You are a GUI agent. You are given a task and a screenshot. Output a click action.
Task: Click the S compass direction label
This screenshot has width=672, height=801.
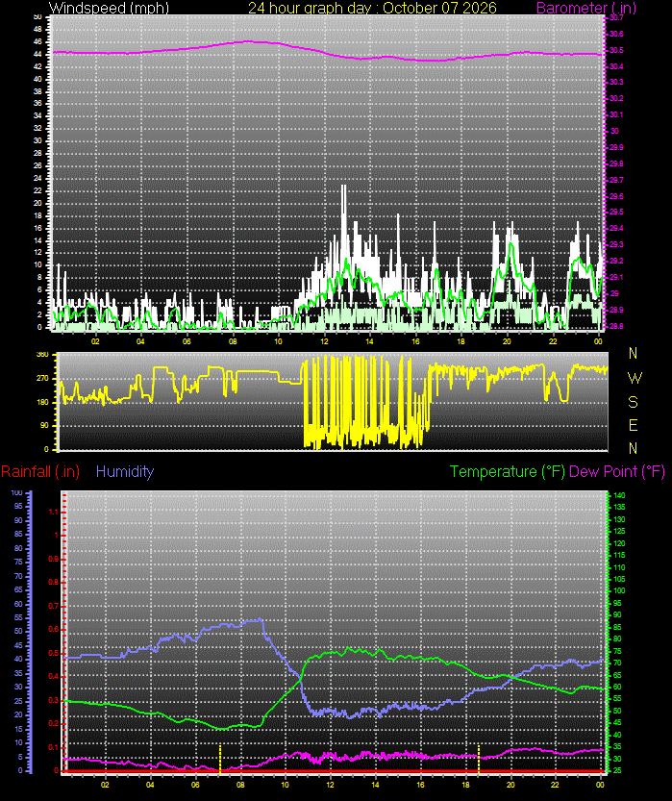point(633,402)
